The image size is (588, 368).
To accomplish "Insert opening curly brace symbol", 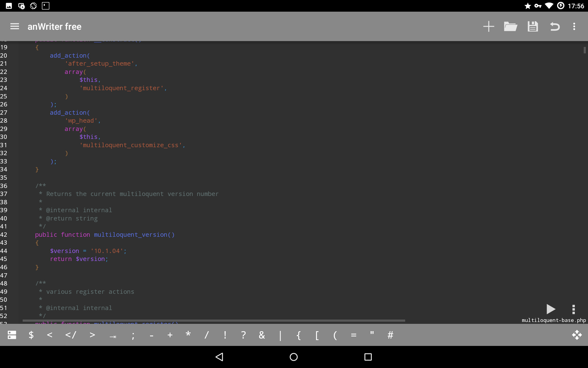I will 299,335.
